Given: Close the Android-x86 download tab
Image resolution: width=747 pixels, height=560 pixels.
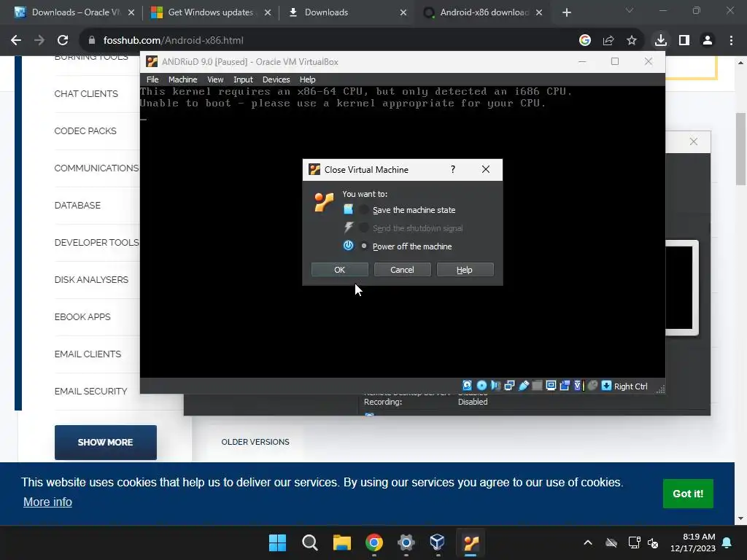Looking at the screenshot, I should 539,12.
